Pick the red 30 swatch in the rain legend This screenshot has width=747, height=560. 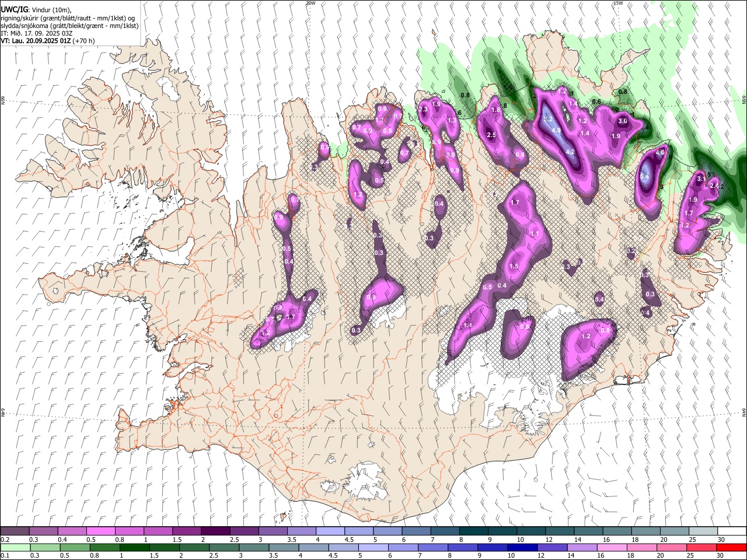[x=732, y=547]
